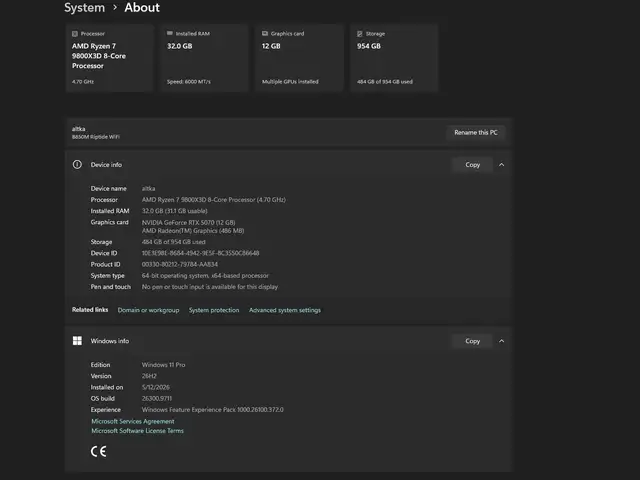Copy the Windows info details
This screenshot has width=640, height=480.
473,341
